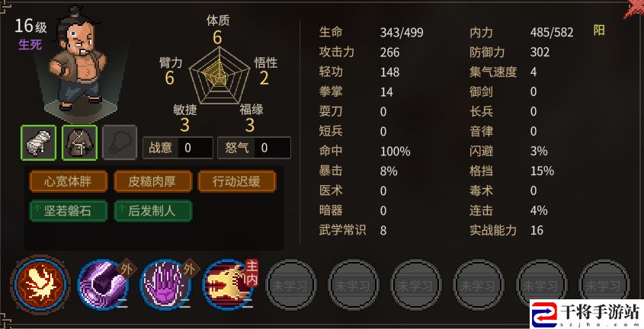Click the 坚若磐石 green trait tag
Viewport: 644px width, 329px height.
[68, 211]
